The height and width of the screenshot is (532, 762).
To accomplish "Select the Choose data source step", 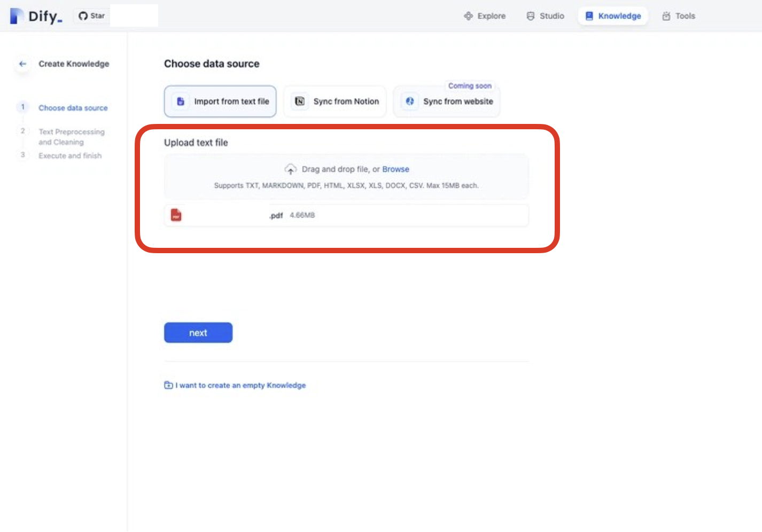I will coord(73,108).
